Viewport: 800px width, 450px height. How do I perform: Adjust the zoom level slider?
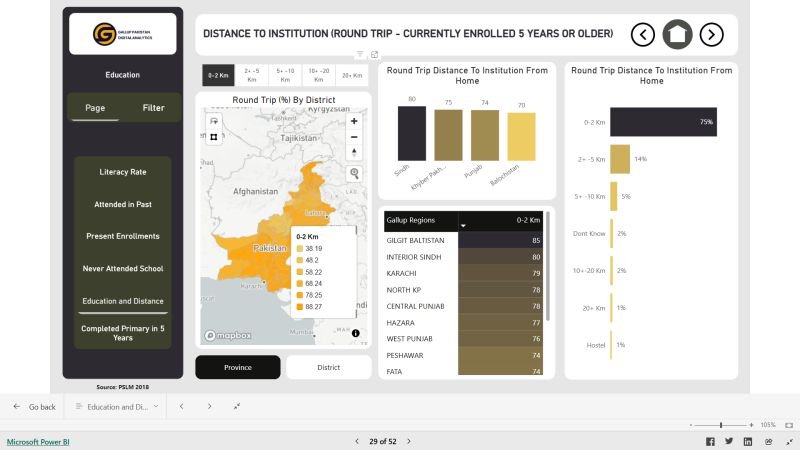pos(721,425)
